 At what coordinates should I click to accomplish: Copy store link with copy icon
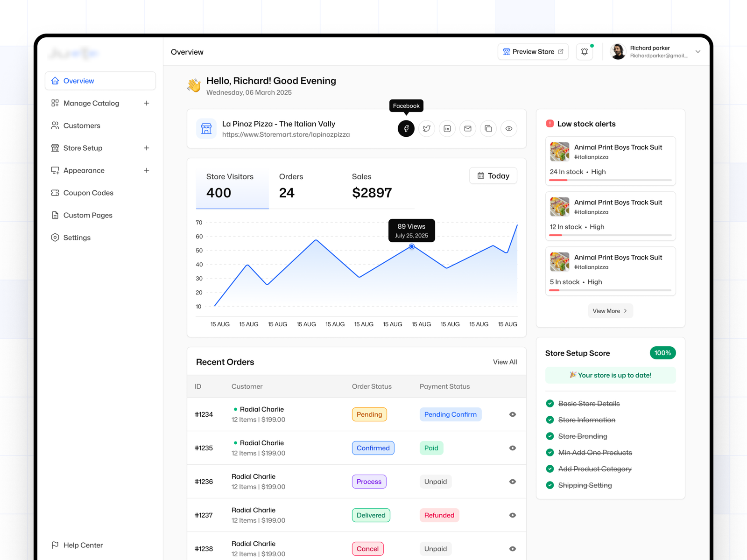click(488, 128)
